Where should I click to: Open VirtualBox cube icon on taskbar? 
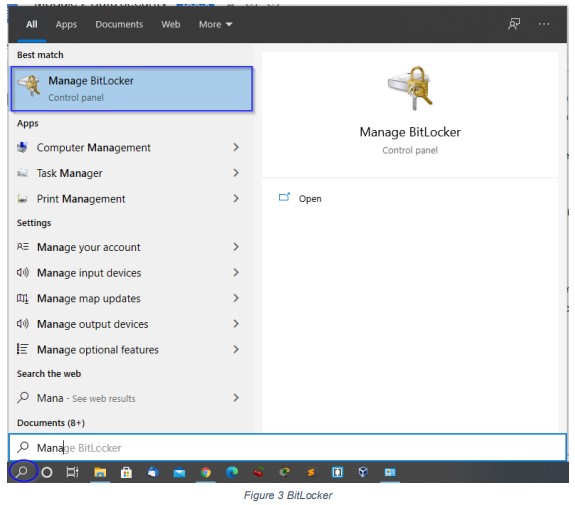(x=363, y=472)
